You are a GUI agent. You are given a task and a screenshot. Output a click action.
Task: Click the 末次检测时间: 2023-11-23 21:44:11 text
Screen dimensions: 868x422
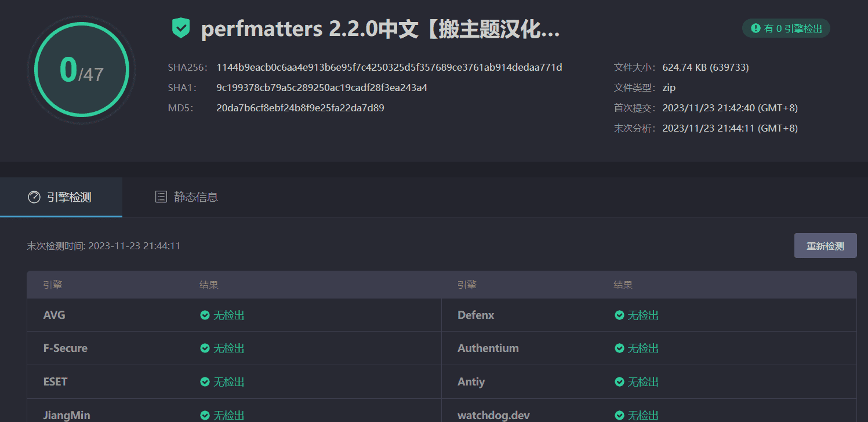[104, 246]
